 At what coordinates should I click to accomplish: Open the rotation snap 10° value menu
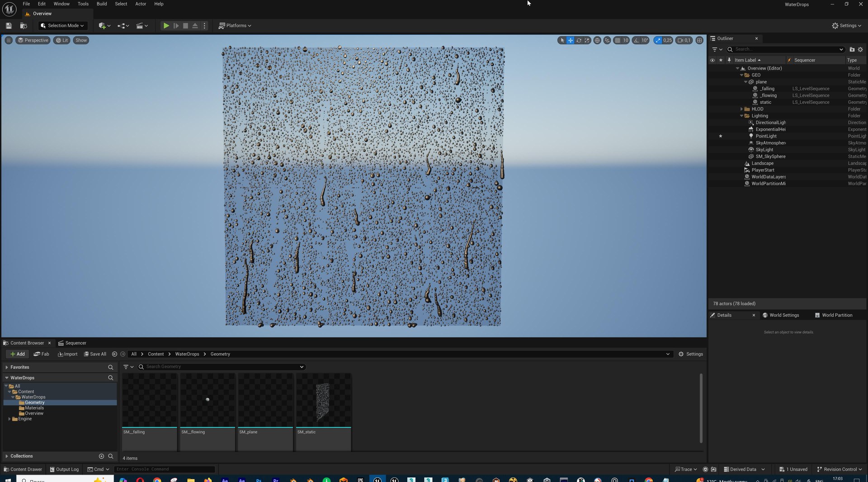click(645, 40)
